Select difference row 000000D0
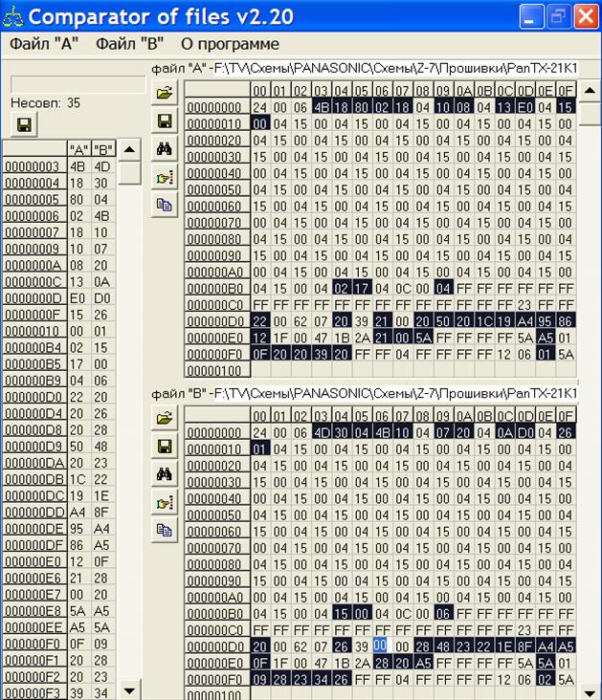 58,397
